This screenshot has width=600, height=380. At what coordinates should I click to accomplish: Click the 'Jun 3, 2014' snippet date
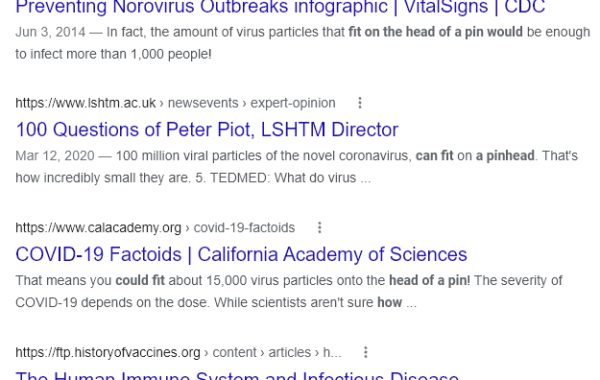click(x=50, y=32)
